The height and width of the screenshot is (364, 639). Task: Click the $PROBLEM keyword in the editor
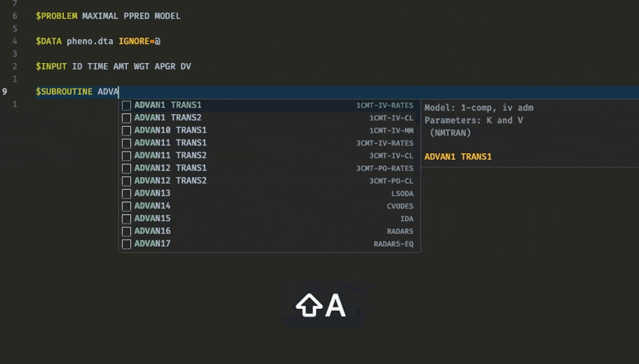click(56, 16)
